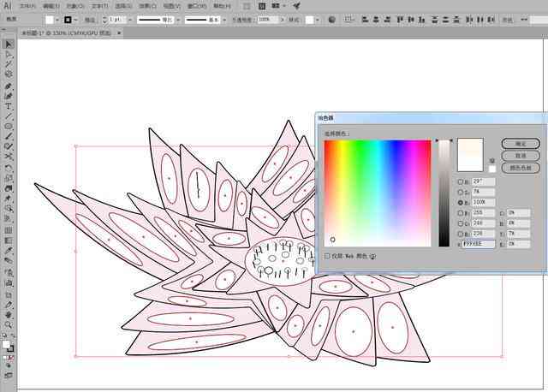The width and height of the screenshot is (548, 392).
Task: Open the Arrange Documents dropdown arrow
Action: 284,6
